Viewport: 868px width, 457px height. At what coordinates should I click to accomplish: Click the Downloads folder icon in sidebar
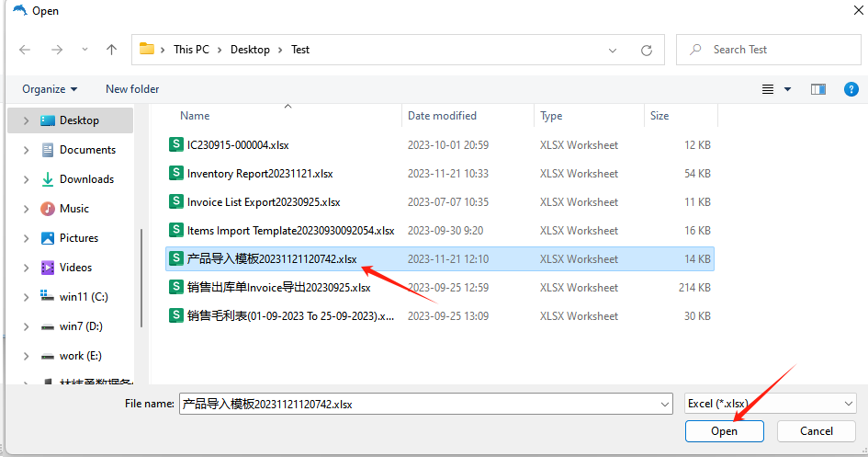48,179
